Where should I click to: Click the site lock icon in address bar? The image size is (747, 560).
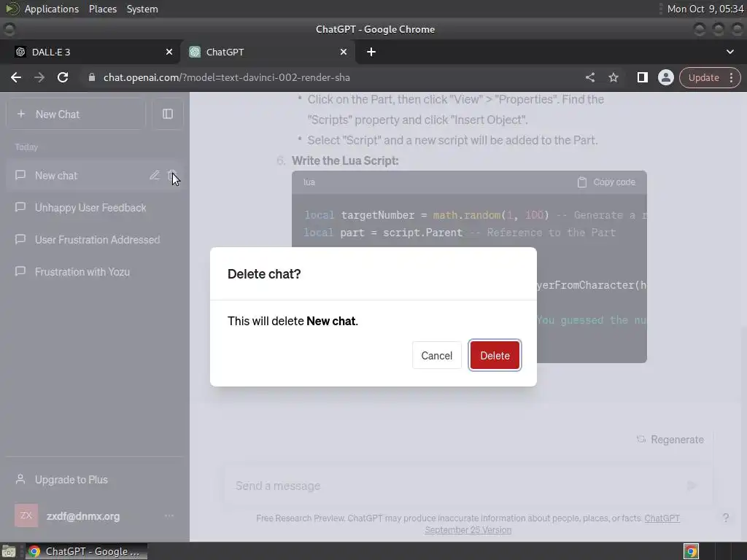pos(92,77)
